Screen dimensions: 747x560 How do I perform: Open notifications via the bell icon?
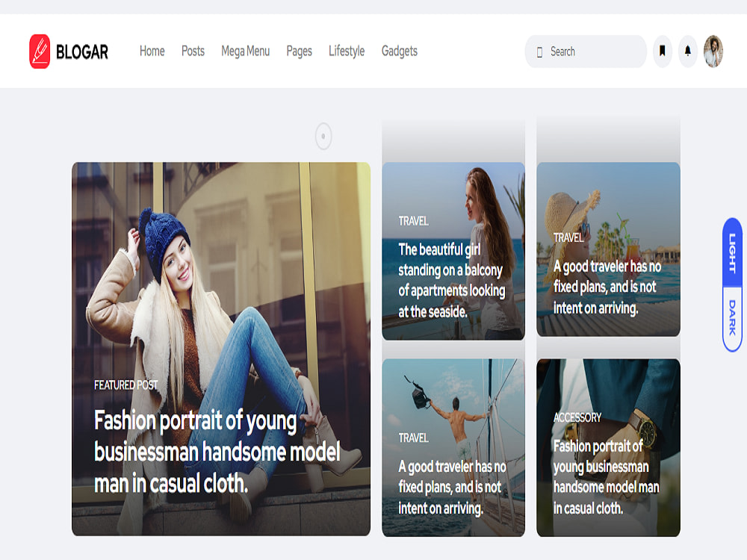687,51
